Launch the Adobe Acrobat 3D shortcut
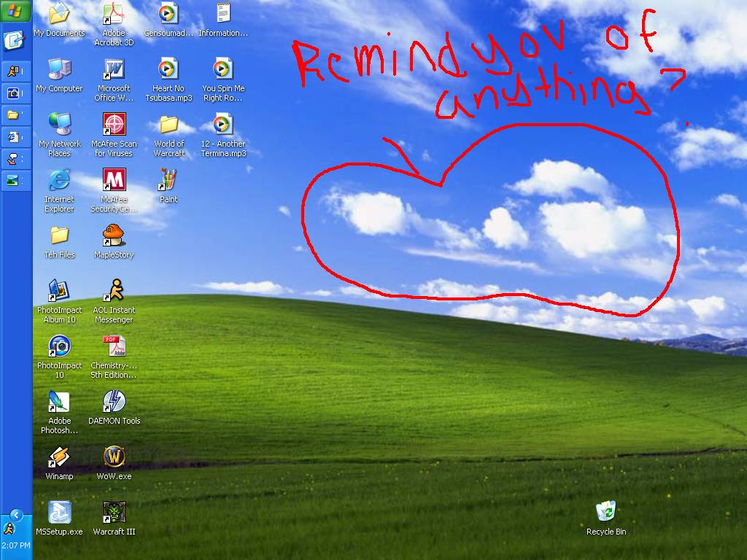The width and height of the screenshot is (747, 560). (114, 14)
